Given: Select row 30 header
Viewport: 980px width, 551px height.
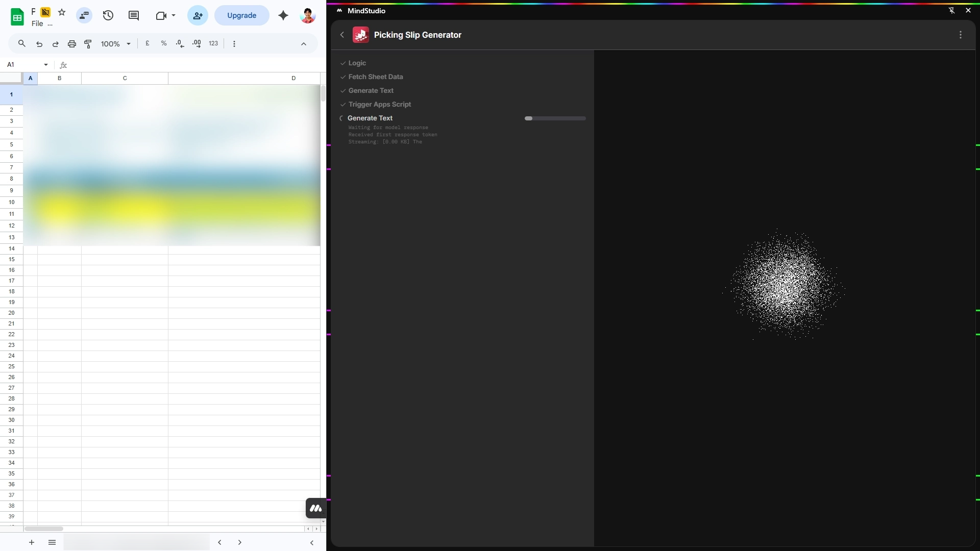Looking at the screenshot, I should click(x=11, y=420).
